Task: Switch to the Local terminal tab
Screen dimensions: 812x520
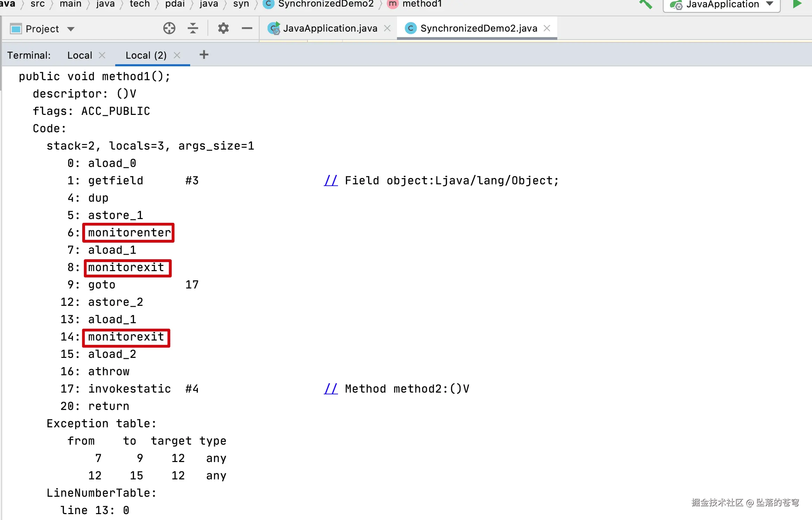Action: 79,55
